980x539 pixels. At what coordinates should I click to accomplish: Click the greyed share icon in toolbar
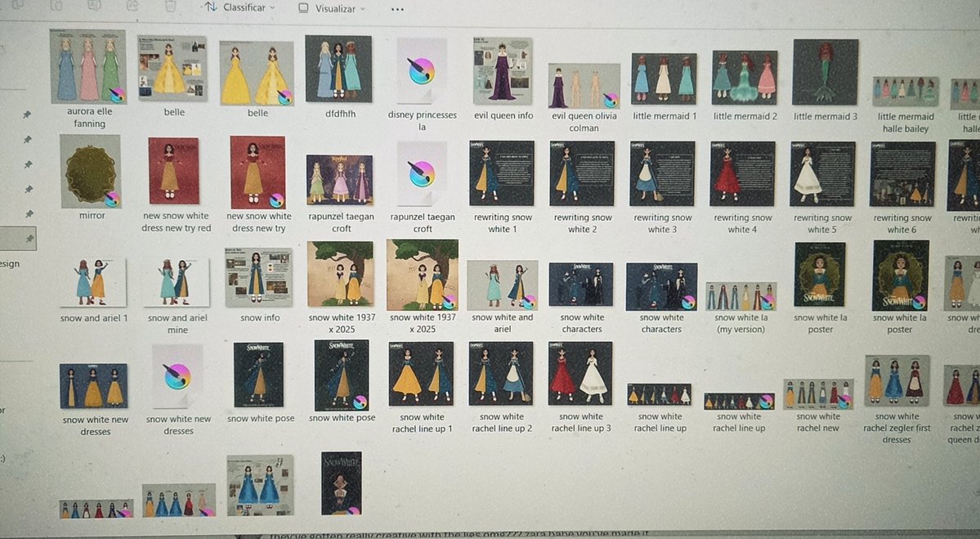point(132,5)
